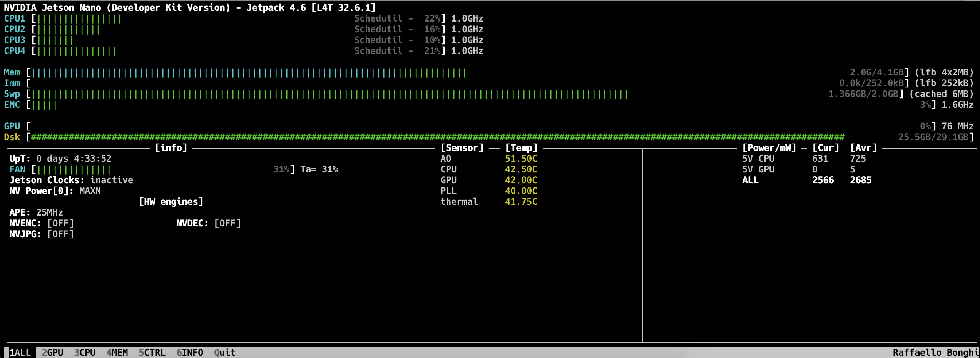Click the [info] panel header
Viewport: 980px width, 358px height.
171,148
